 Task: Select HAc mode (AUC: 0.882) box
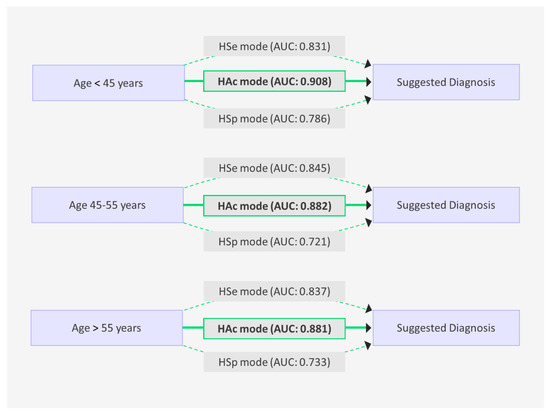pyautogui.click(x=274, y=206)
